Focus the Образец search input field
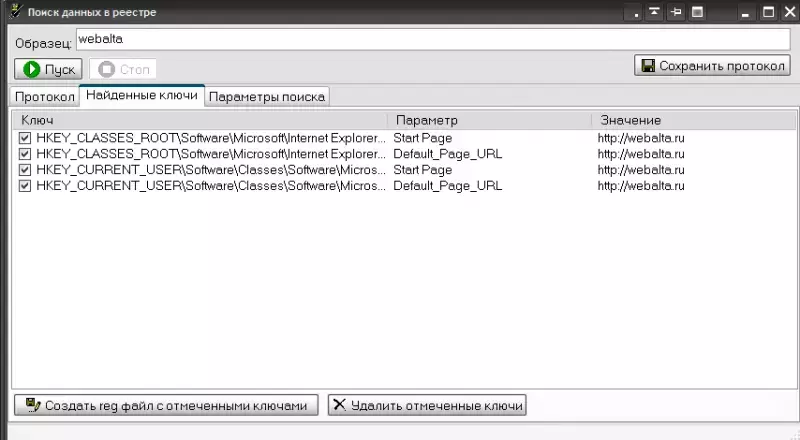Image resolution: width=800 pixels, height=440 pixels. coord(433,39)
